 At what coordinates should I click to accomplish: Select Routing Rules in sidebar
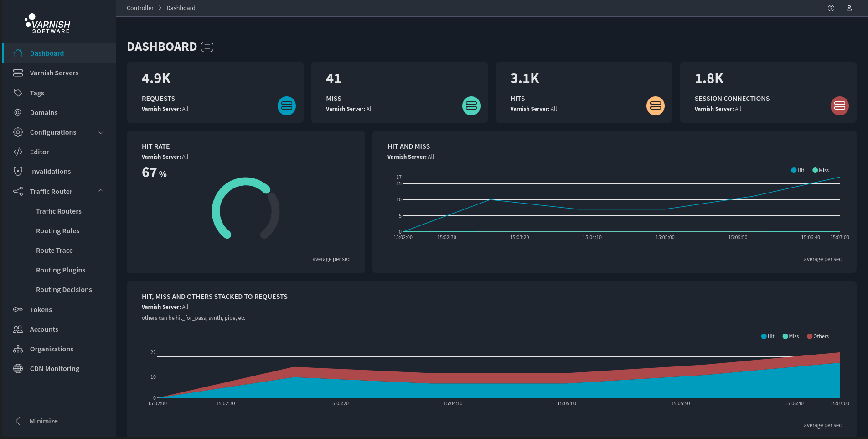(x=57, y=230)
